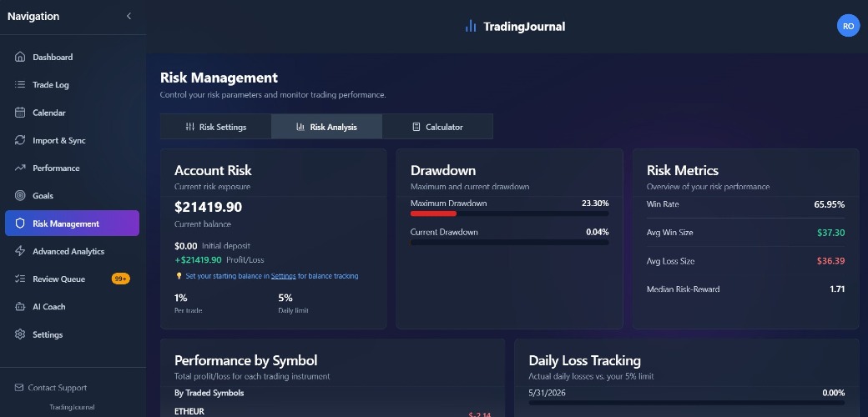
Task: Click the 99+ Review Queue badge
Action: coord(121,279)
